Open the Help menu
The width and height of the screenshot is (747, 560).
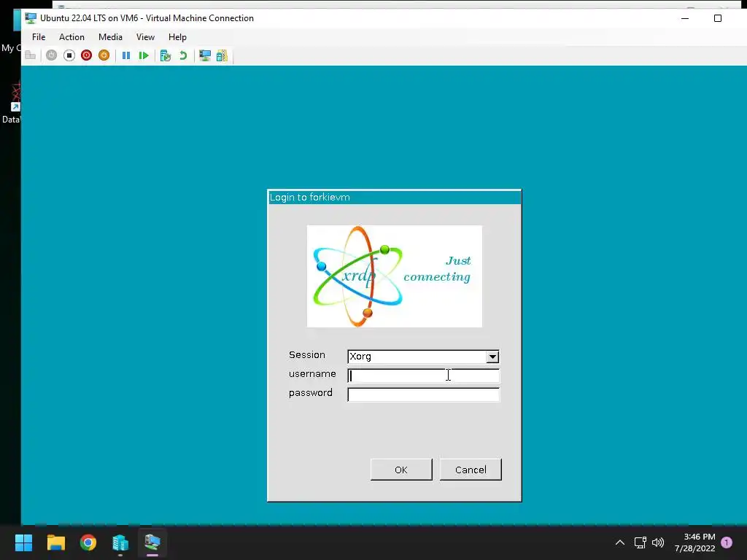[177, 37]
